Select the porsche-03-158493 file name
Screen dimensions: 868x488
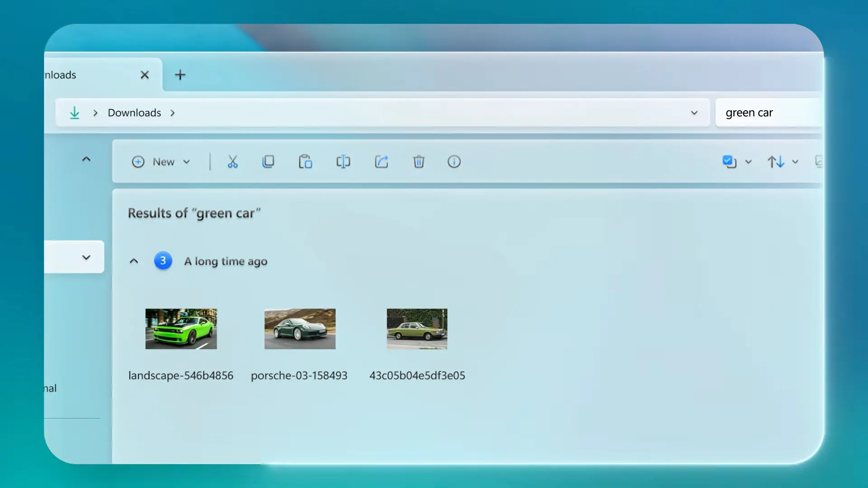click(x=299, y=375)
